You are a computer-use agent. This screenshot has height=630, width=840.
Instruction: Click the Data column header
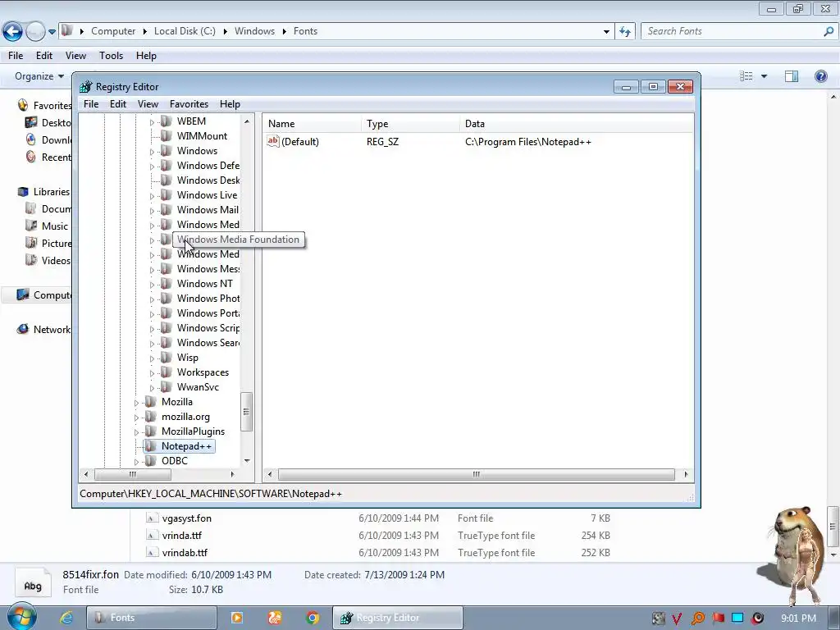pos(577,124)
